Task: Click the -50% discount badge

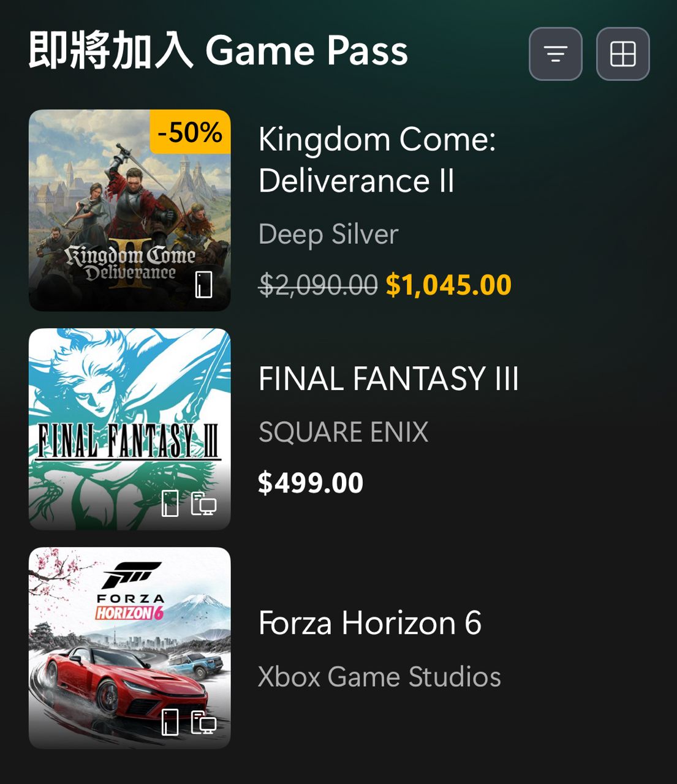Action: click(x=190, y=132)
